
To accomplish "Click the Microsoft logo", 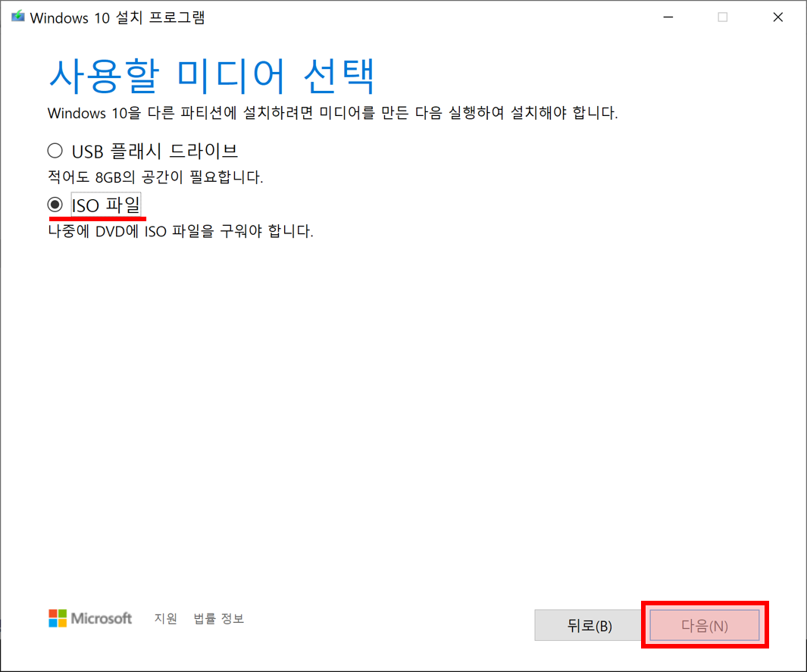I will (90, 618).
